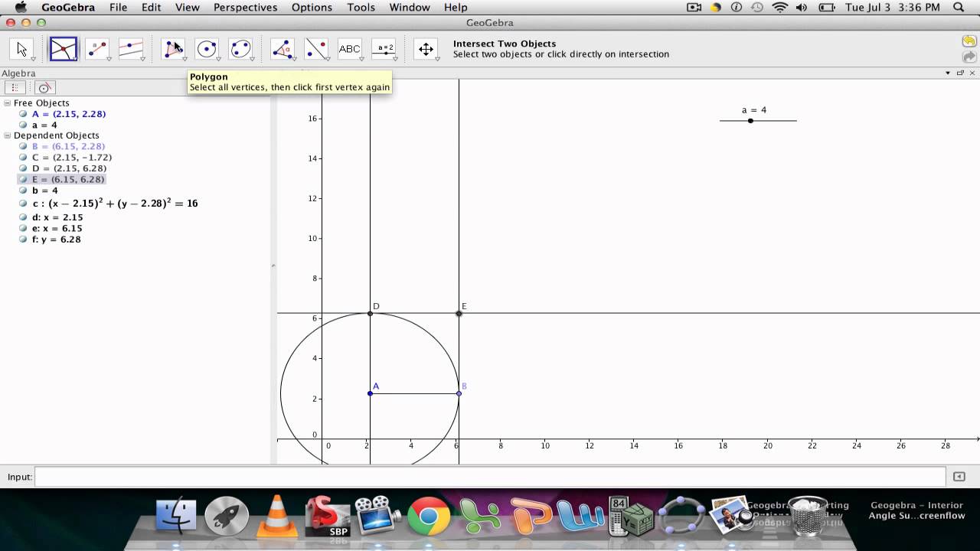The width and height of the screenshot is (980, 551).
Task: Open dropdown arrow of the Move tool
Action: pos(33,59)
